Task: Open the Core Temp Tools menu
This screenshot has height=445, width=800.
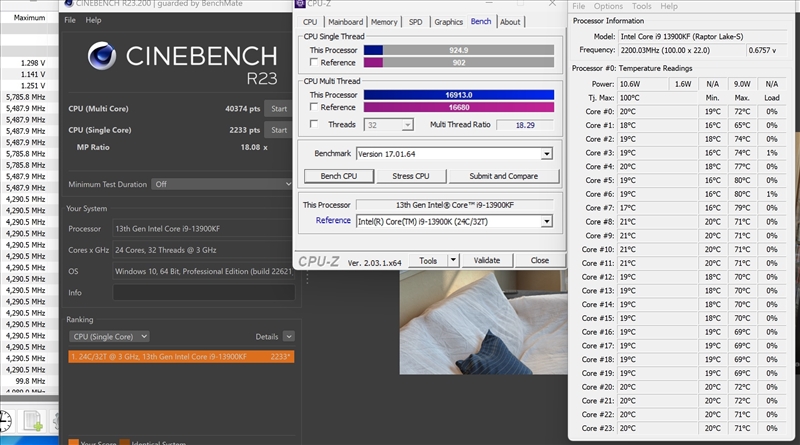Action: click(x=641, y=6)
